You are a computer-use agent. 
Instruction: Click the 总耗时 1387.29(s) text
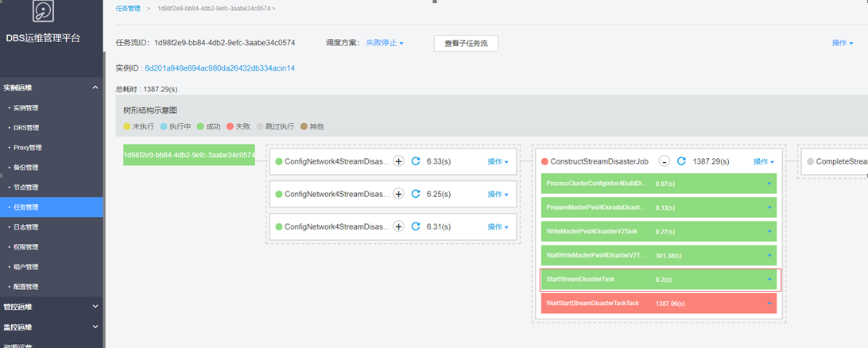146,88
